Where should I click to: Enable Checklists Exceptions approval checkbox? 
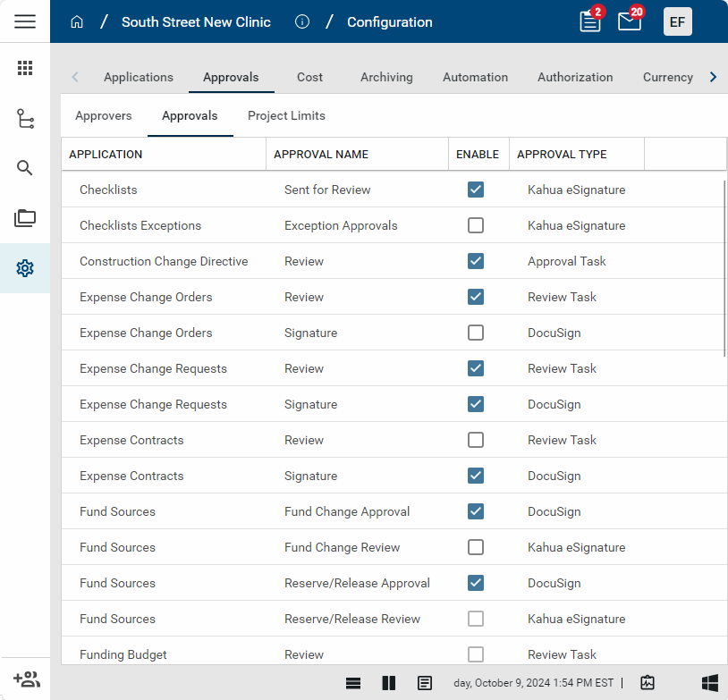(x=476, y=225)
